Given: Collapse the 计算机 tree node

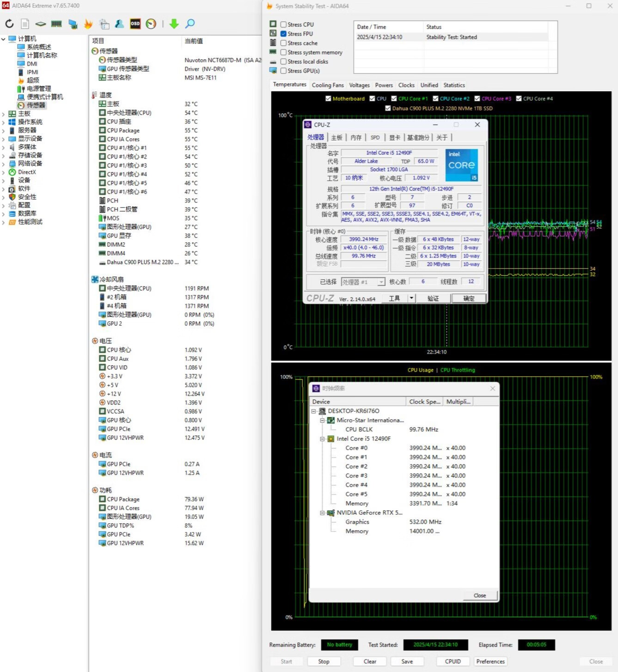Looking at the screenshot, I should (3, 39).
